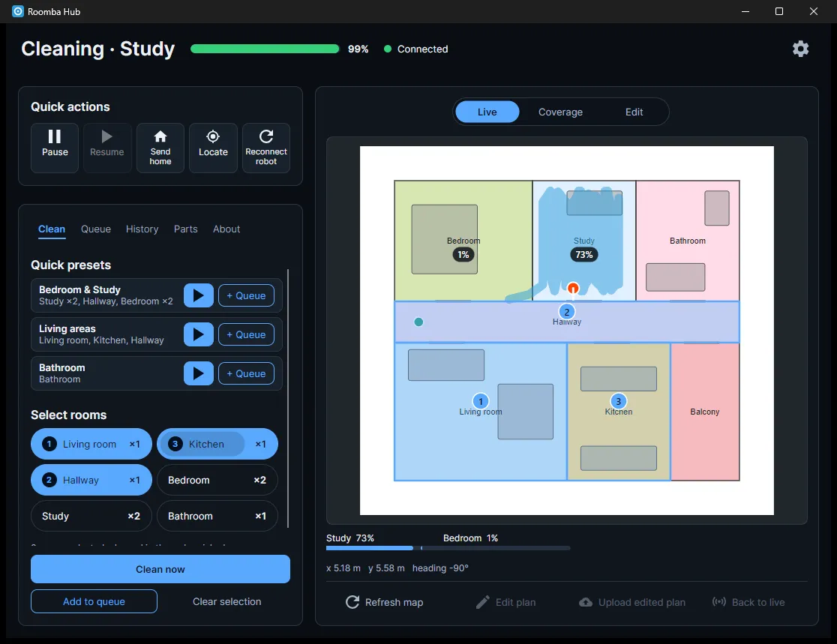Change Kitchen pass count ×1

coord(260,444)
